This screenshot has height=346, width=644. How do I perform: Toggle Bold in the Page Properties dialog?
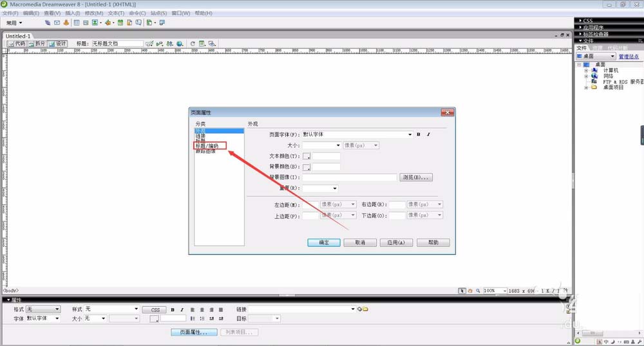pos(419,134)
